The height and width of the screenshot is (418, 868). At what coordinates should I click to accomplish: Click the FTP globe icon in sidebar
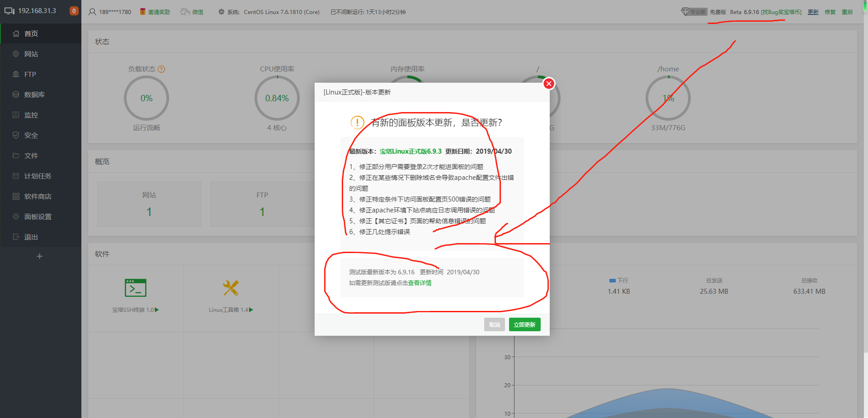click(x=16, y=74)
